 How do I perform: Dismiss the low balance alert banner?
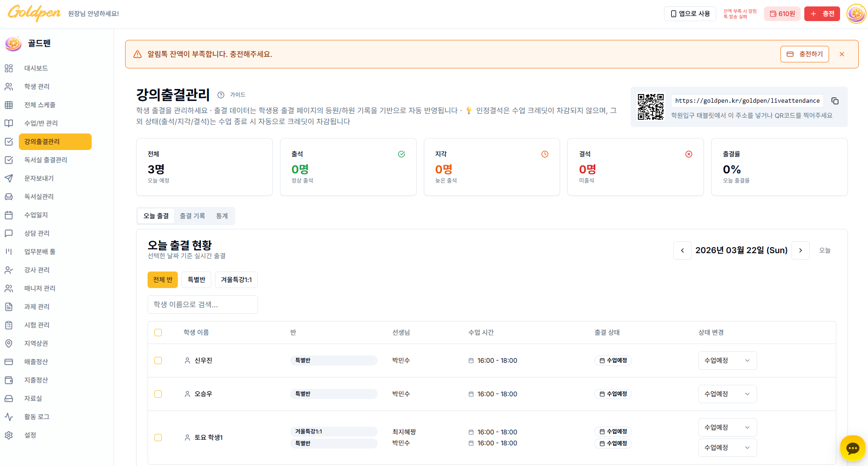point(842,54)
